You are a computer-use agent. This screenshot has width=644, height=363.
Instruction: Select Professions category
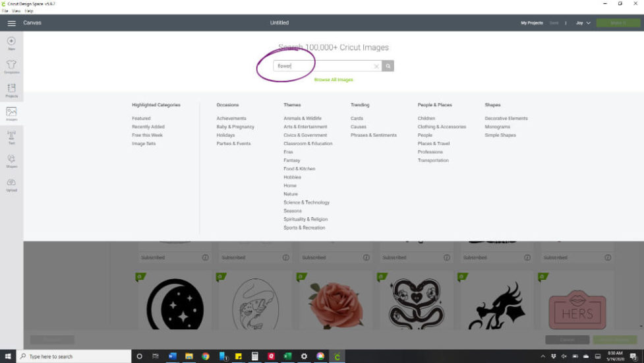click(430, 152)
